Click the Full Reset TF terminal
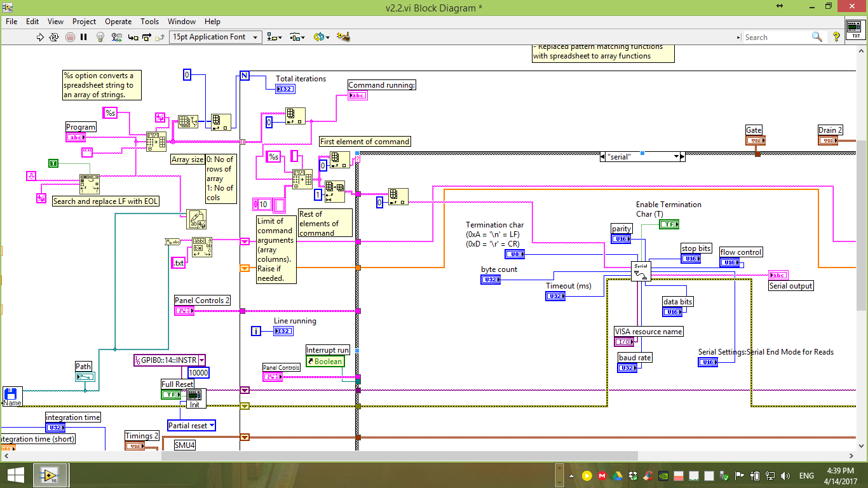The height and width of the screenshot is (488, 868). pyautogui.click(x=170, y=394)
